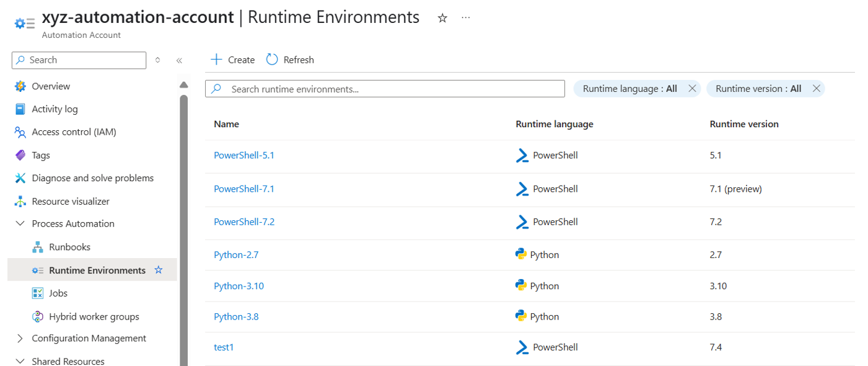Expand the Shared Resources section
The image size is (868, 366).
20,361
